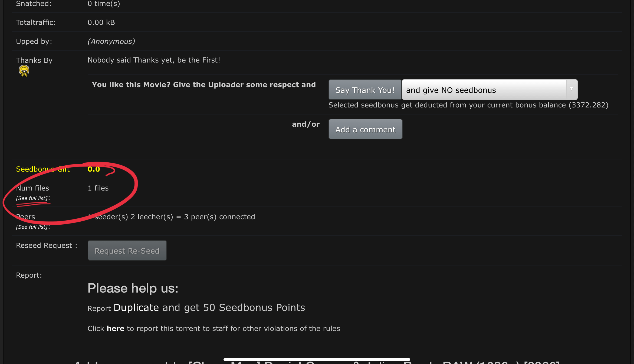Click 'here' to report torrent to staff

coord(115,329)
